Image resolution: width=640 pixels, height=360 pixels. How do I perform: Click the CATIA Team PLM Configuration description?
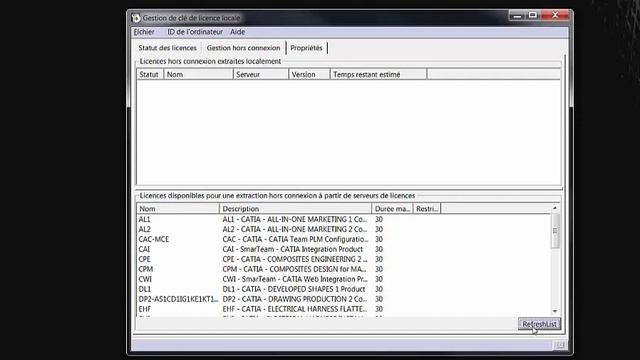click(x=295, y=239)
